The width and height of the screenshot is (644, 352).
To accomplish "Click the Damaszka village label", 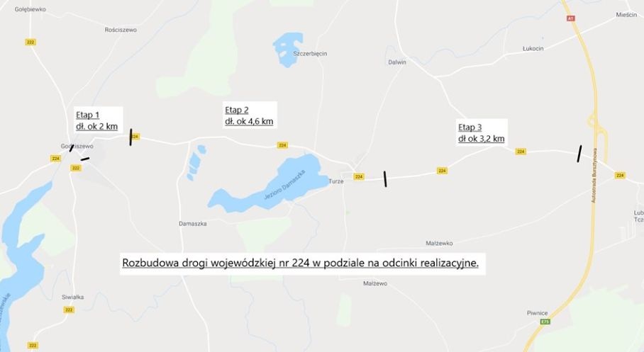I will 193,224.
